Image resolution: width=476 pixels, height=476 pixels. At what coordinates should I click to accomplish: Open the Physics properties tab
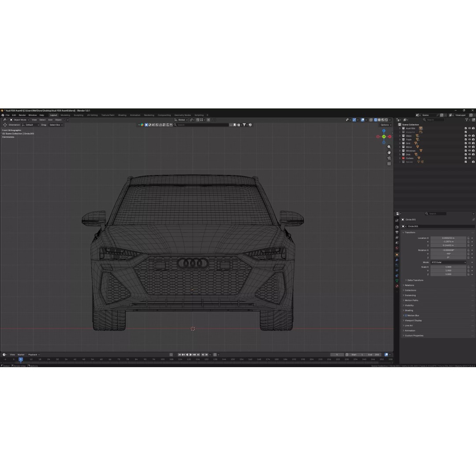click(x=397, y=270)
